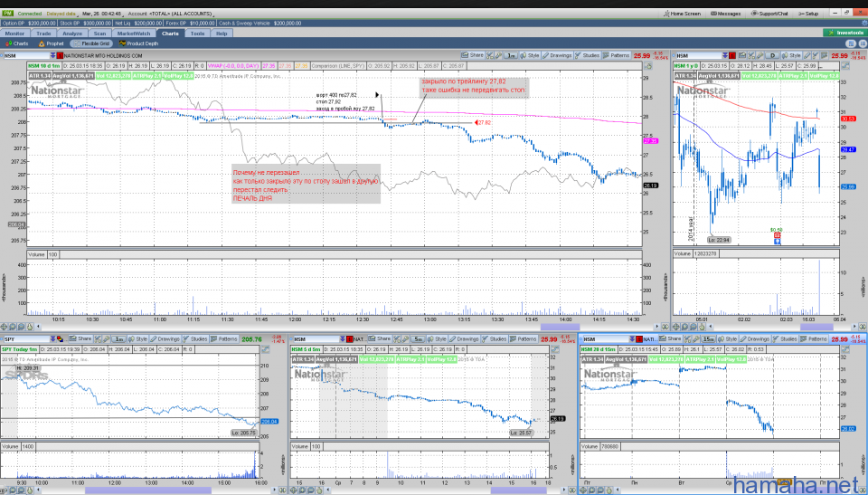Open the account selector dropdown
The height and width of the screenshot is (495, 868).
coord(171,14)
